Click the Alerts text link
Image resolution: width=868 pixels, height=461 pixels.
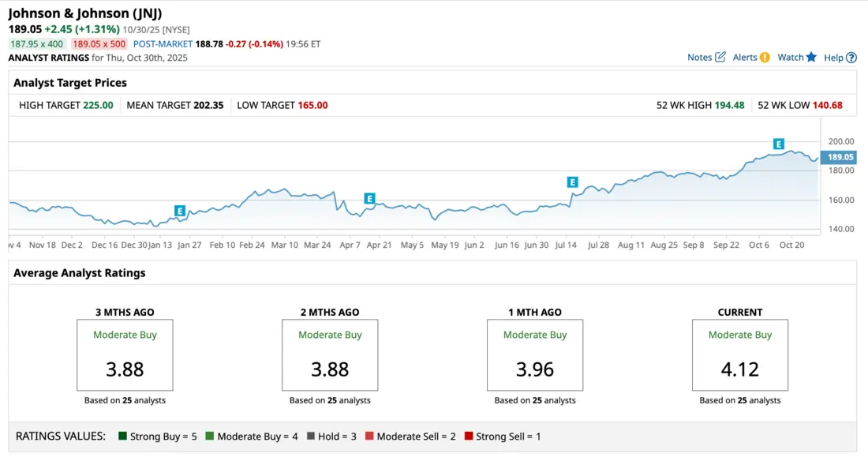click(745, 57)
